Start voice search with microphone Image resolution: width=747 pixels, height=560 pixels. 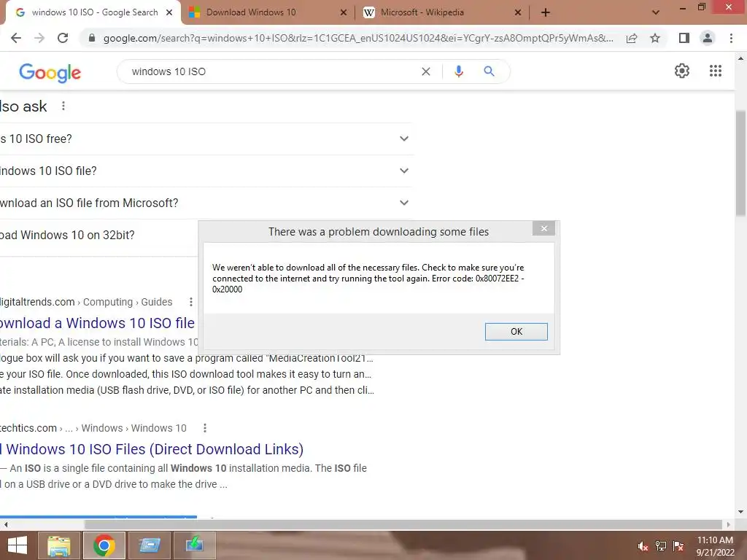point(458,71)
